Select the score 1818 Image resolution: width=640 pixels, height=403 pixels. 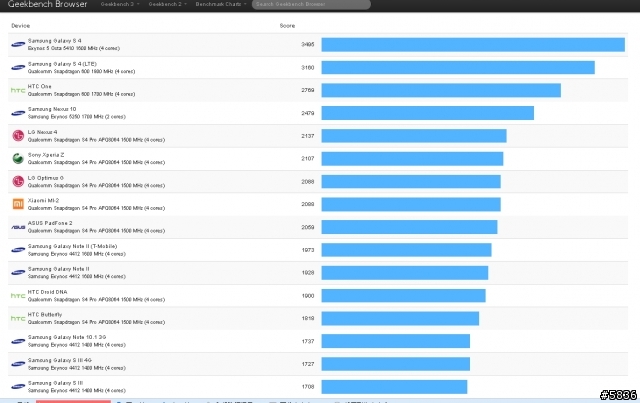point(308,318)
